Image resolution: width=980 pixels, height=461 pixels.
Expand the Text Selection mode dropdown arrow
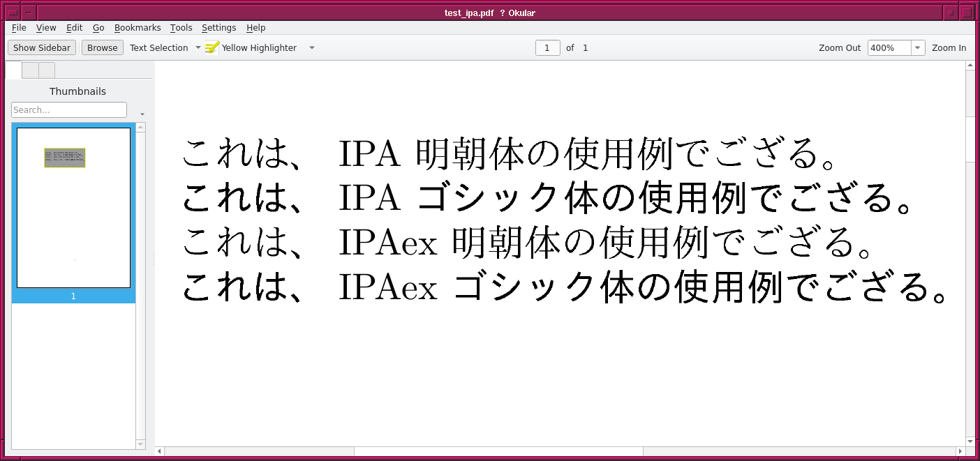(198, 47)
